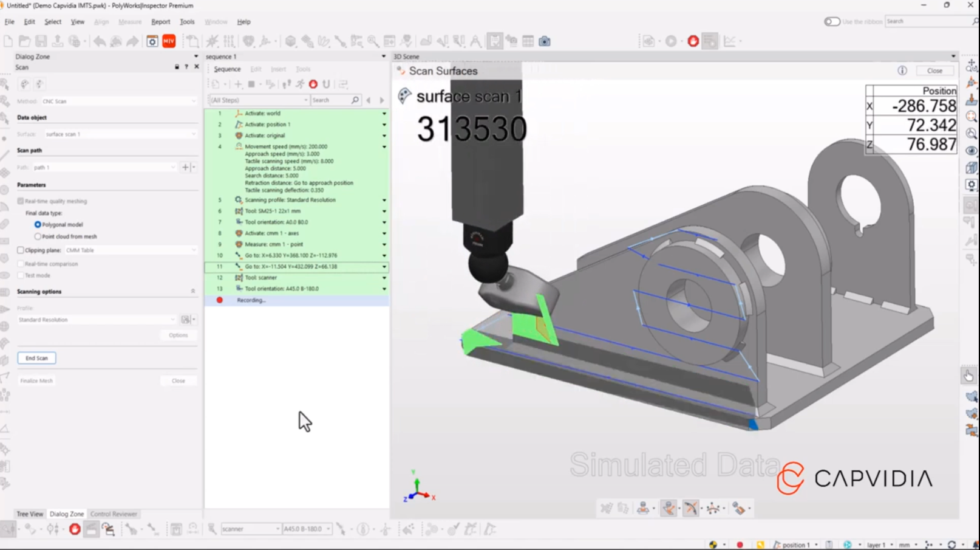Click the lock icon in Scan dialog header
980x550 pixels.
[177, 67]
